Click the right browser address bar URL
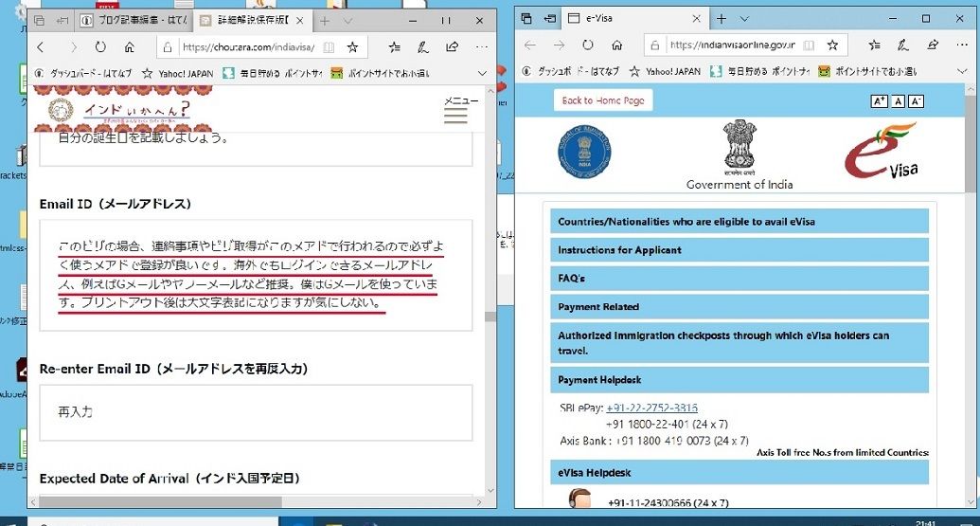980x526 pixels. click(733, 45)
